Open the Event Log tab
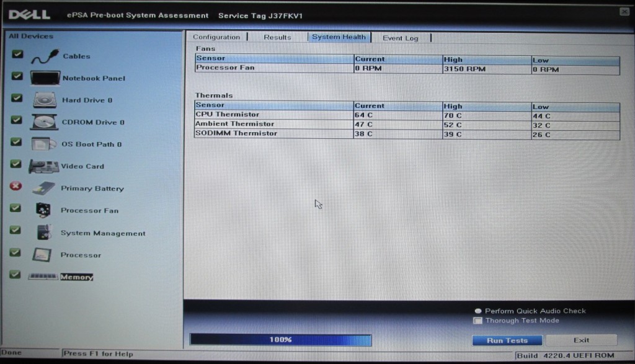 (x=401, y=38)
